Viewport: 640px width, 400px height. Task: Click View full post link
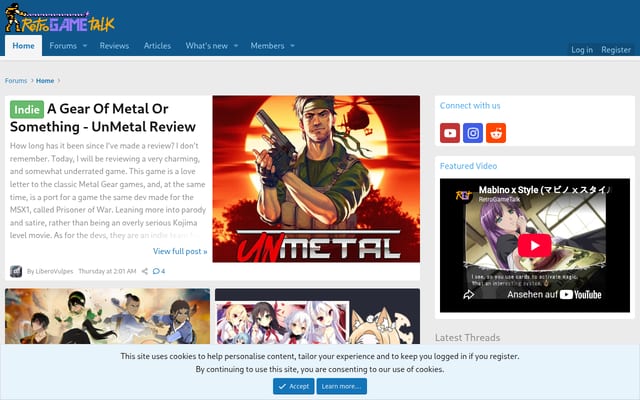(180, 251)
